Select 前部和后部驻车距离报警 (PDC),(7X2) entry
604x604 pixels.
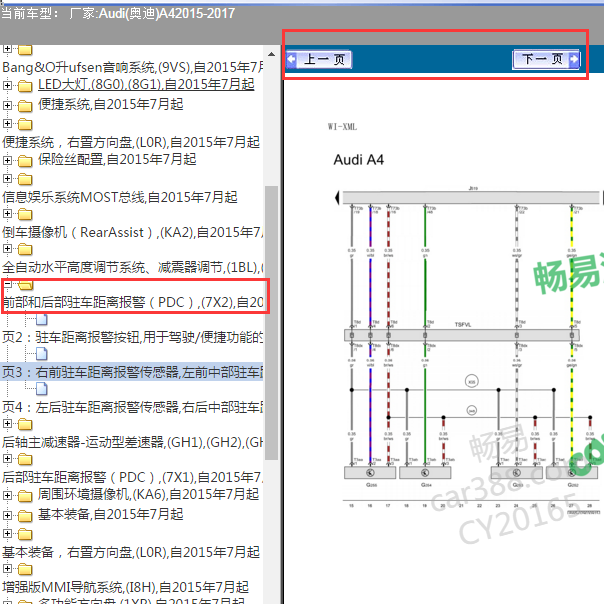pos(133,302)
